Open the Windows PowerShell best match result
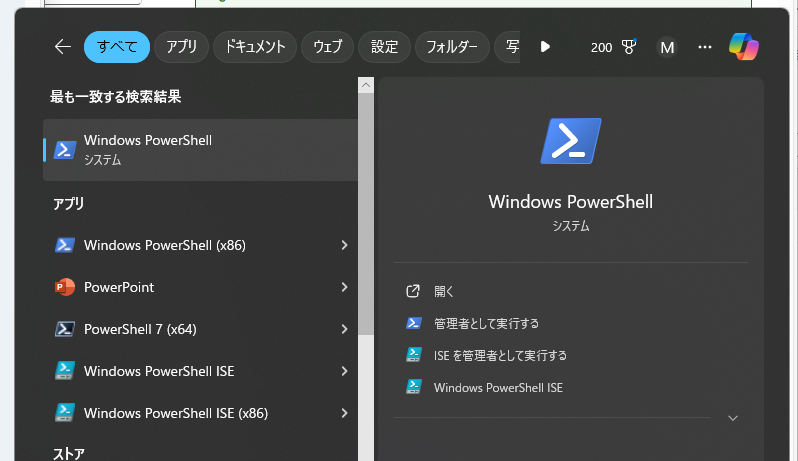Image resolution: width=798 pixels, height=461 pixels. (x=201, y=150)
